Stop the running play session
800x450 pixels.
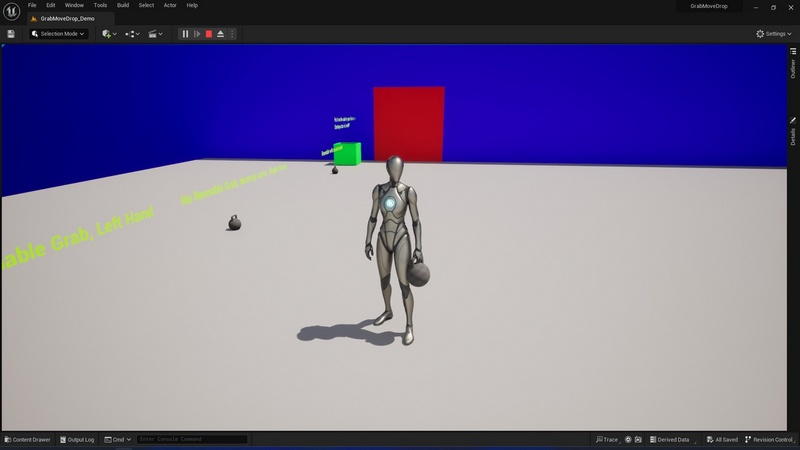tap(209, 34)
